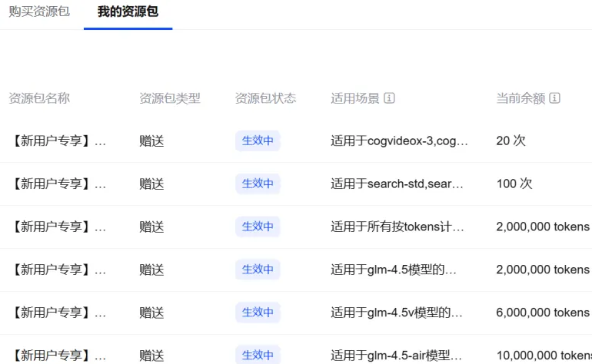
Task: Click the 资源包名称 column header
Action: coord(39,98)
